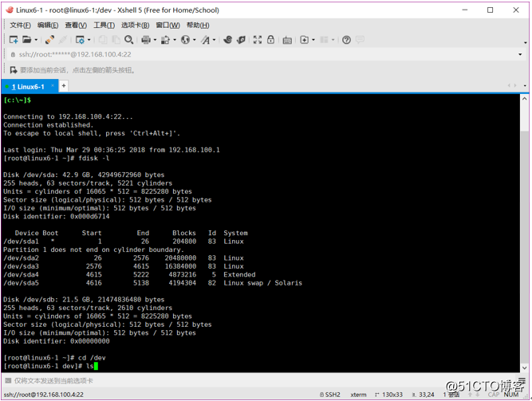Click the Help question mark icon
The width and height of the screenshot is (532, 401).
[346, 40]
